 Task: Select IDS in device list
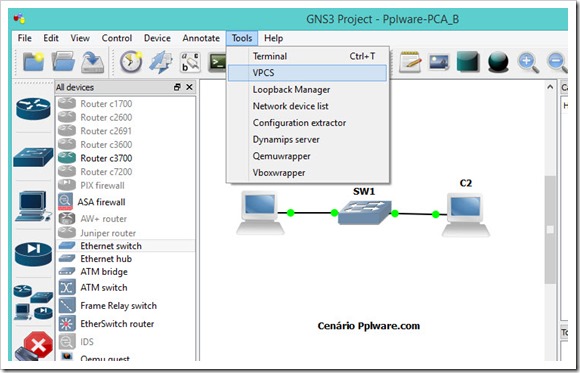coord(125,342)
